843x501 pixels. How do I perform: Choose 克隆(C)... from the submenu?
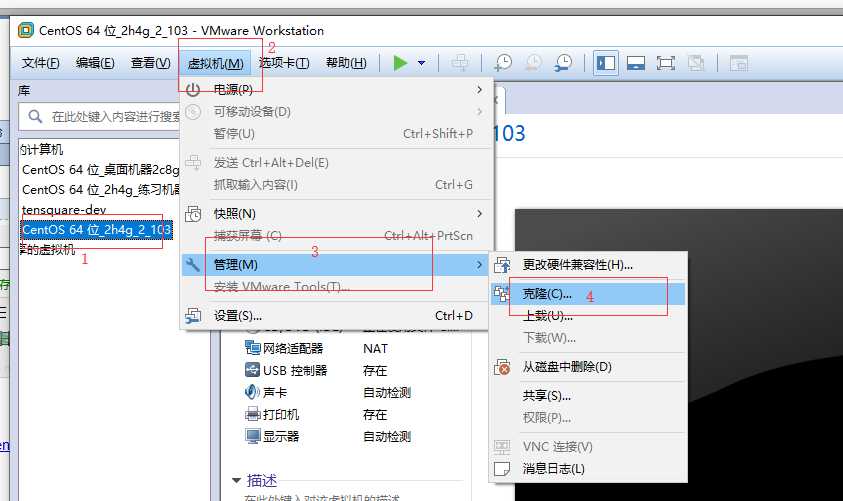tap(588, 294)
